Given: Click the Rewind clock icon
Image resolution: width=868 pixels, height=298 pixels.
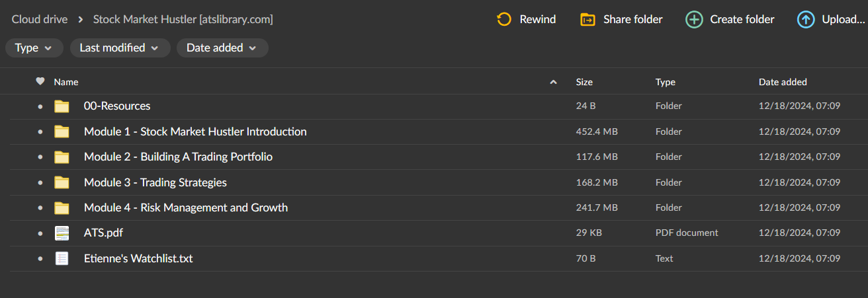Looking at the screenshot, I should 504,19.
